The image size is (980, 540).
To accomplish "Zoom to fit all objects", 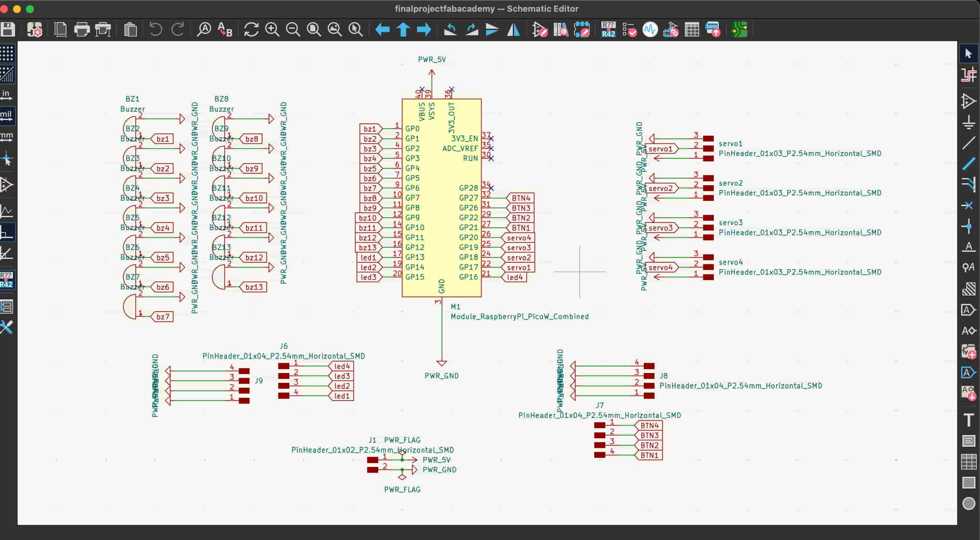I will (x=335, y=29).
